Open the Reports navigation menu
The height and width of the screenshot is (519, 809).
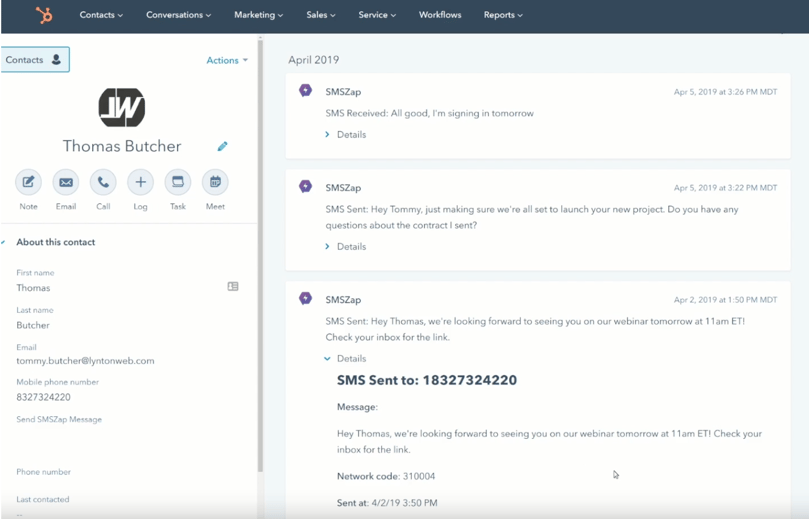503,15
